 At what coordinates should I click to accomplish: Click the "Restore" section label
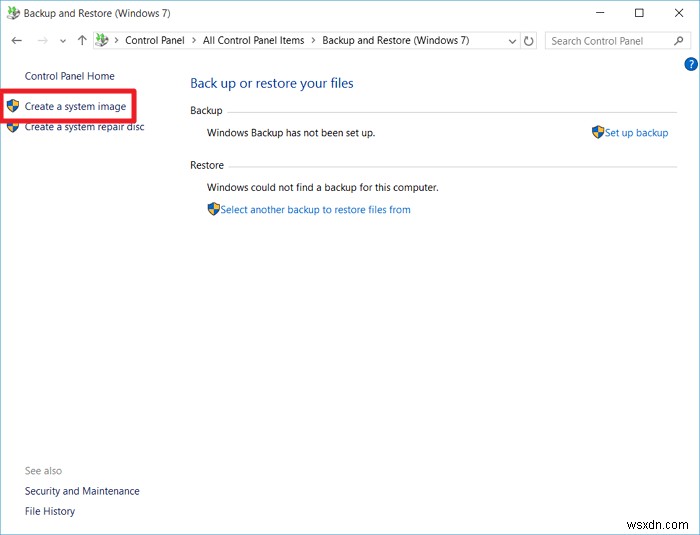(207, 165)
